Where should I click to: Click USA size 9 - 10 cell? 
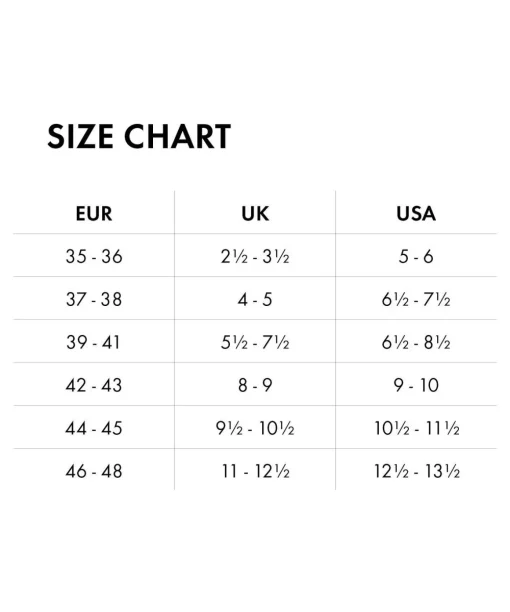click(x=416, y=385)
